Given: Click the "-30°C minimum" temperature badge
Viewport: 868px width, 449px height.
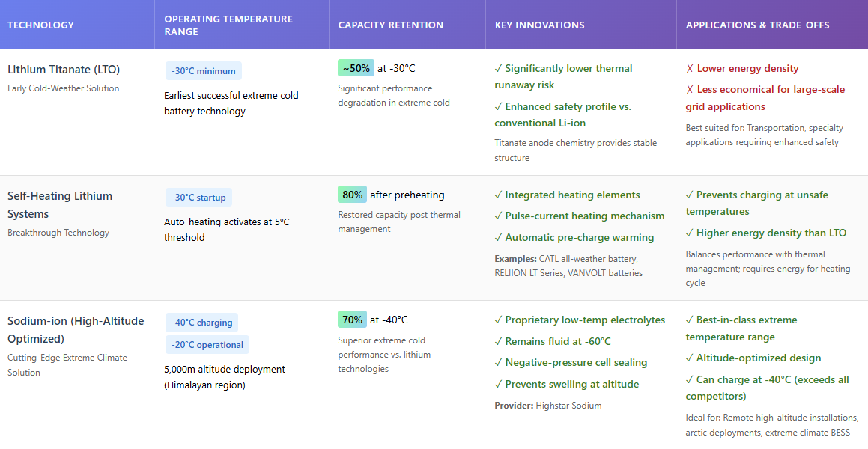Looking at the screenshot, I should click(204, 71).
